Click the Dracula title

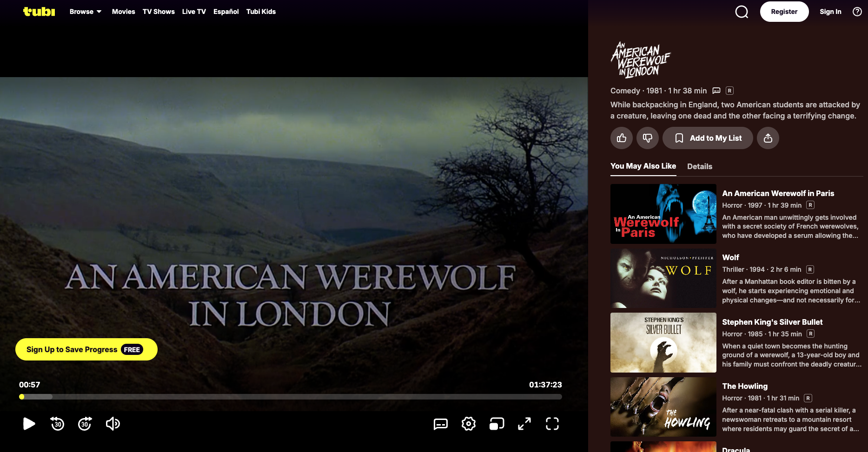(x=736, y=450)
